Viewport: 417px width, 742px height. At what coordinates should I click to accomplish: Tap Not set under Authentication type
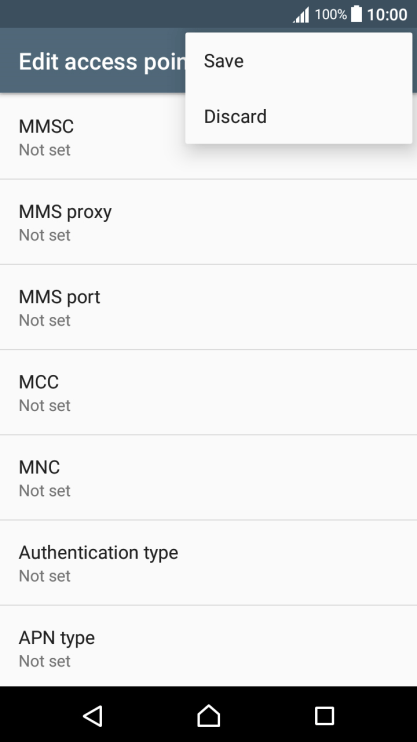[x=44, y=575]
